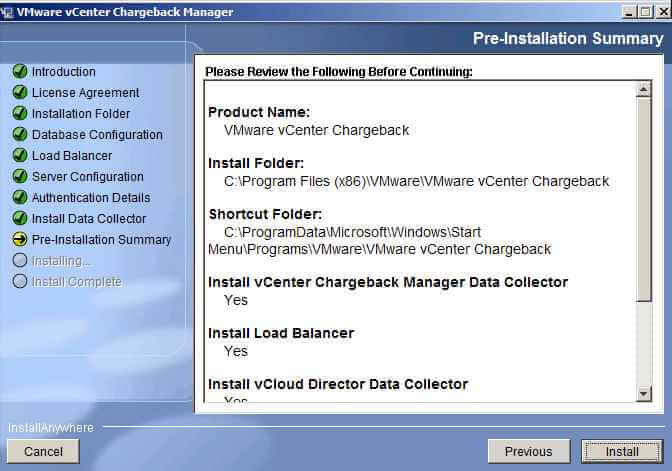Click the check icon beside Load Balancer
Screen dimensions: 672x471
pyautogui.click(x=20, y=156)
